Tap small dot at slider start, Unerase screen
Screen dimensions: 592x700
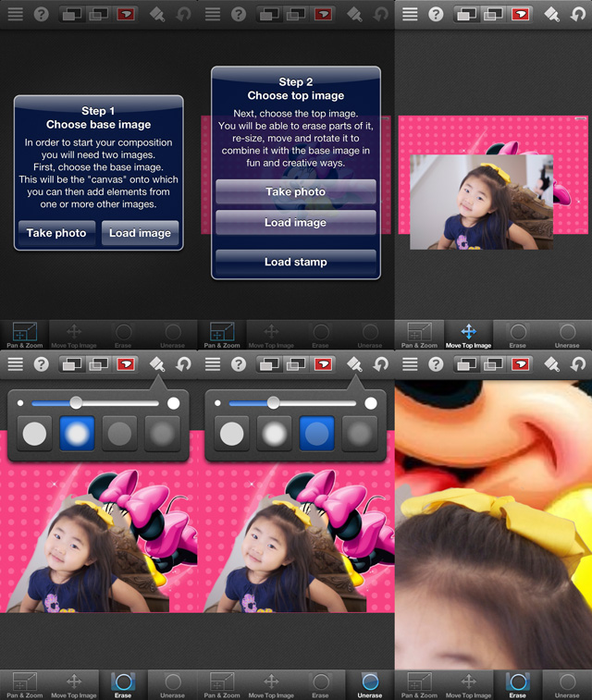tap(217, 403)
